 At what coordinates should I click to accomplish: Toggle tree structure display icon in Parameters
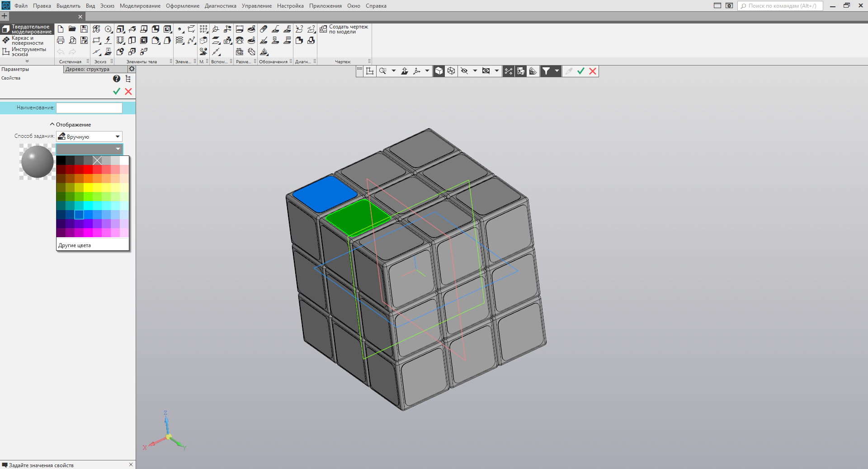[128, 79]
